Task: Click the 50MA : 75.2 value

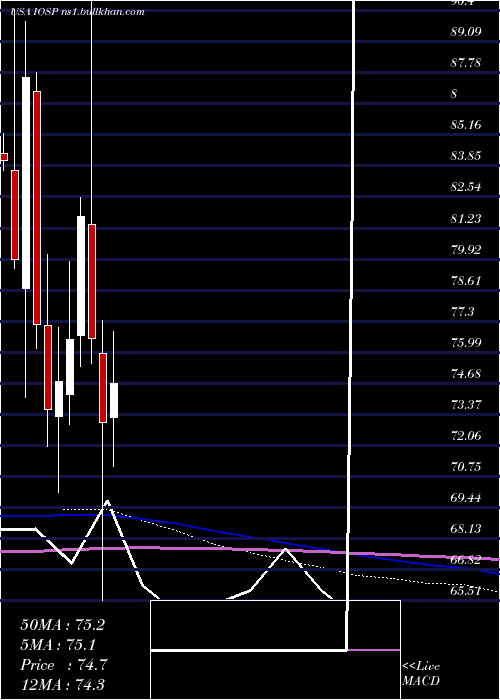Action: 62,625
